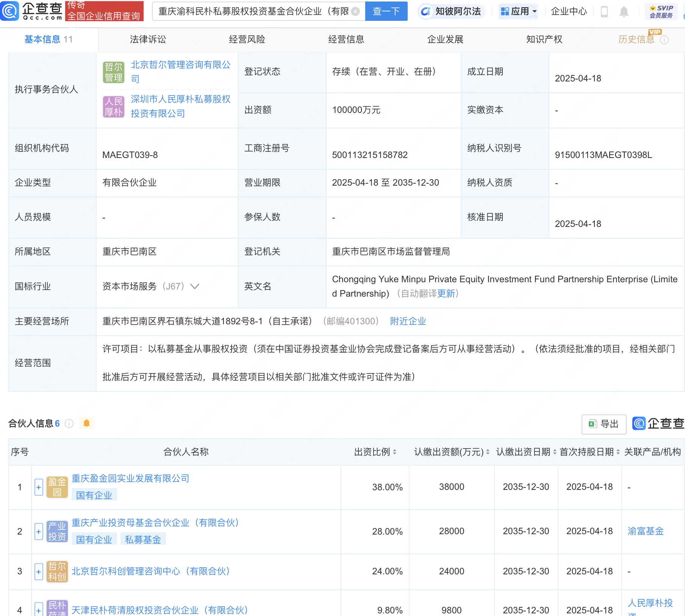
Task: Click the 人民厚朴 company avatar
Action: coord(114,107)
